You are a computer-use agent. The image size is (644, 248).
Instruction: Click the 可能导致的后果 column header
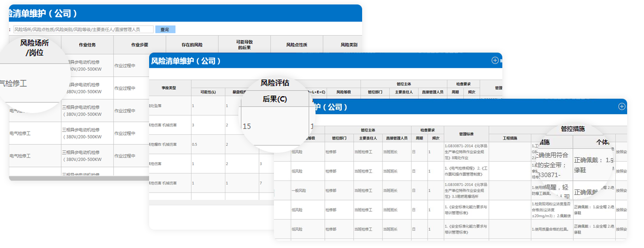tap(244, 45)
